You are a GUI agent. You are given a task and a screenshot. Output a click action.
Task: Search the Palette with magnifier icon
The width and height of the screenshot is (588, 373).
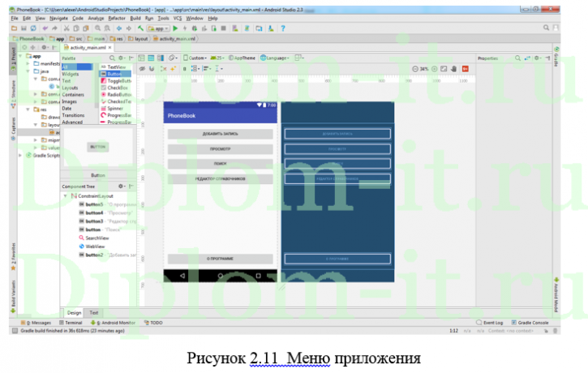point(112,58)
